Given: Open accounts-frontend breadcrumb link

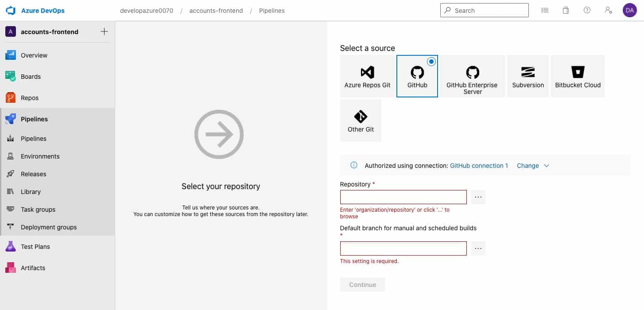Looking at the screenshot, I should pos(216,11).
